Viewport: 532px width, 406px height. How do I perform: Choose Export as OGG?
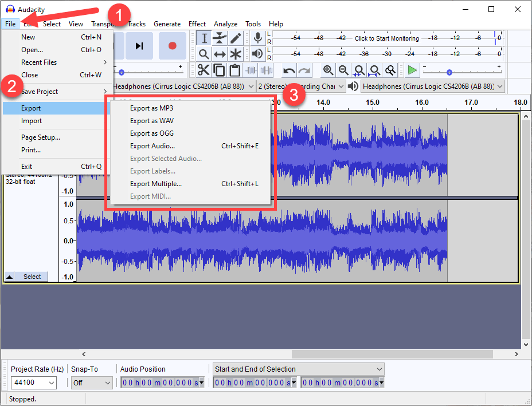point(191,133)
